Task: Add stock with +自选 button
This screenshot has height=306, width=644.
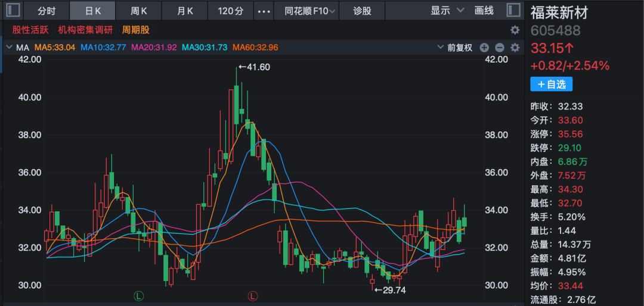Action: coord(551,85)
